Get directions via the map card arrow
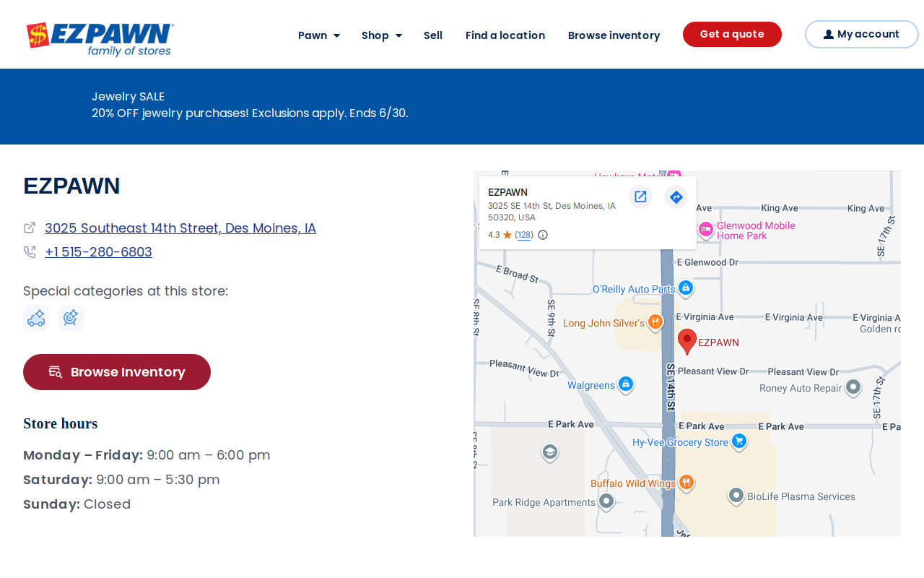This screenshot has width=924, height=578. click(676, 197)
